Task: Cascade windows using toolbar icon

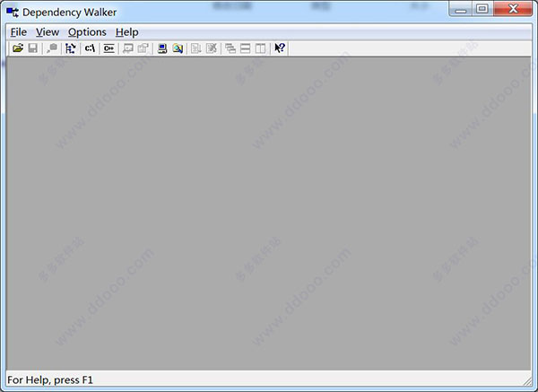Action: 230,48
